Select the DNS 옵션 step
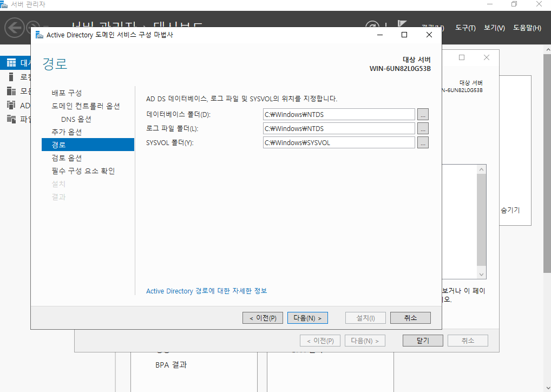 (76, 119)
